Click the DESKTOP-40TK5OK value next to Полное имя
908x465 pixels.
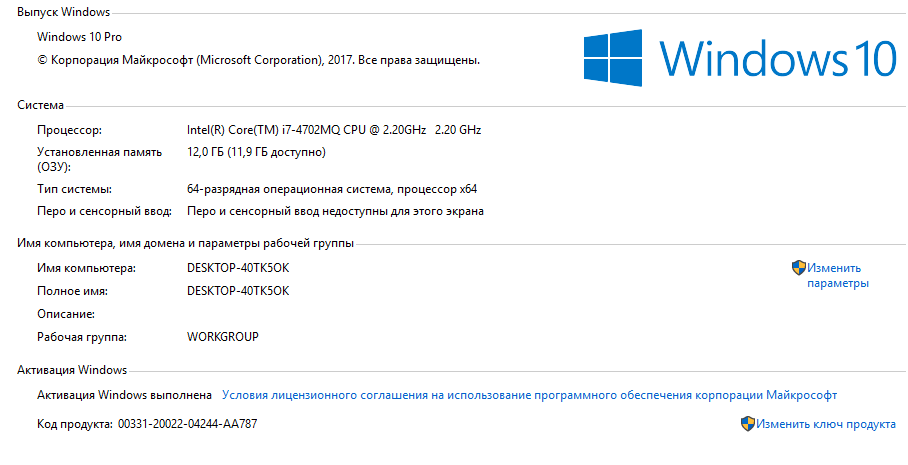pyautogui.click(x=238, y=291)
